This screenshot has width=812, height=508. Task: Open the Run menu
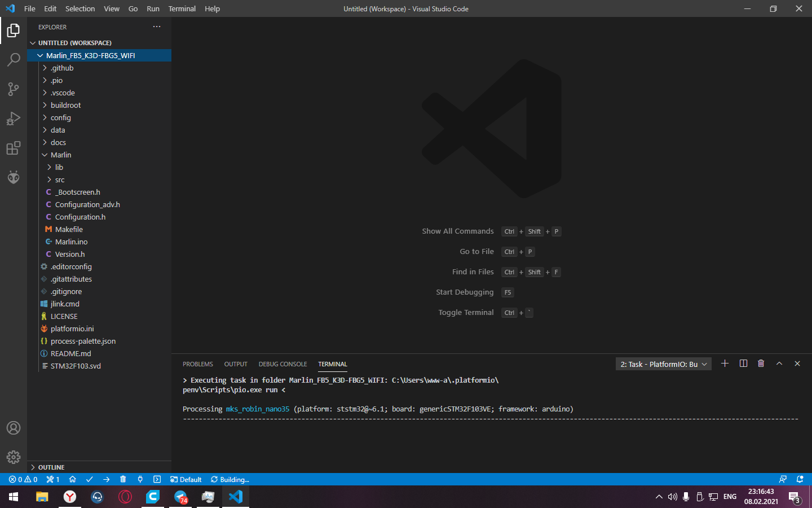coord(153,8)
